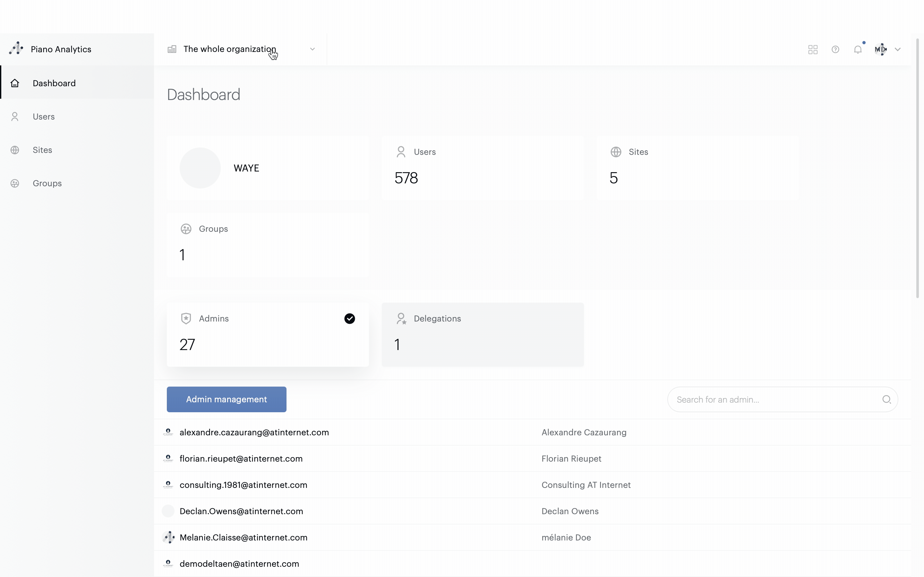Click the Admin management button

227,399
